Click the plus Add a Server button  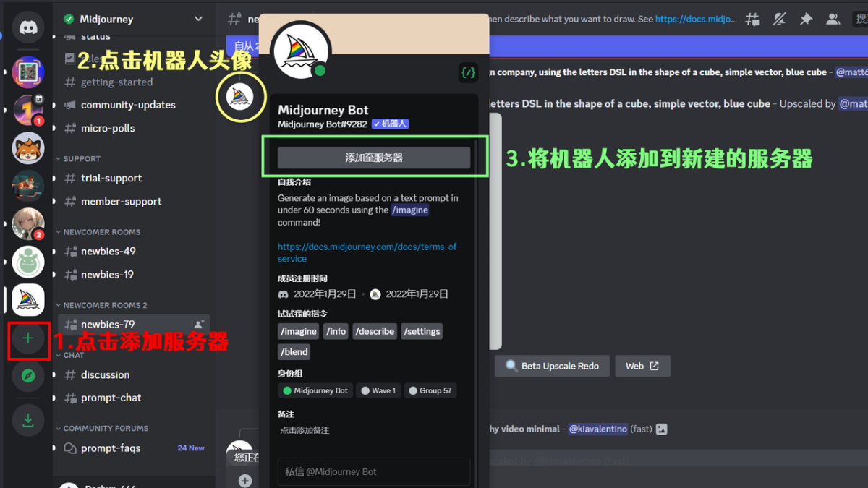point(28,338)
